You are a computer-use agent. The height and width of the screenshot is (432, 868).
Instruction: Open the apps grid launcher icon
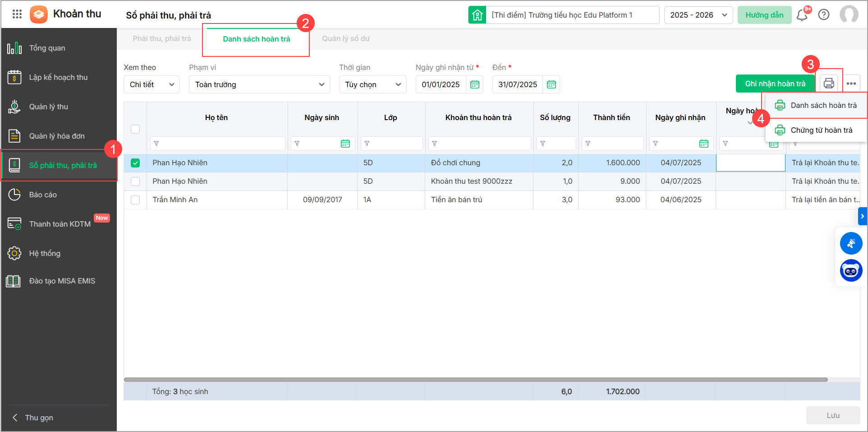17,14
